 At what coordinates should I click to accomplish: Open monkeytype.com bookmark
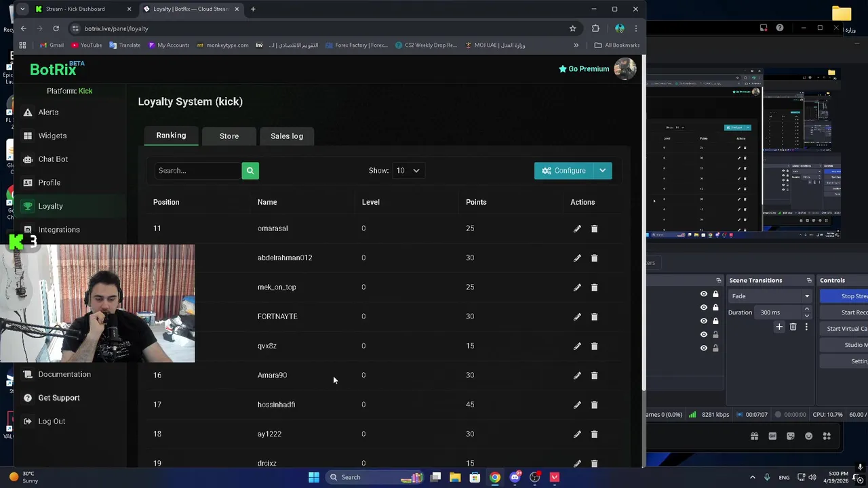pyautogui.click(x=222, y=45)
